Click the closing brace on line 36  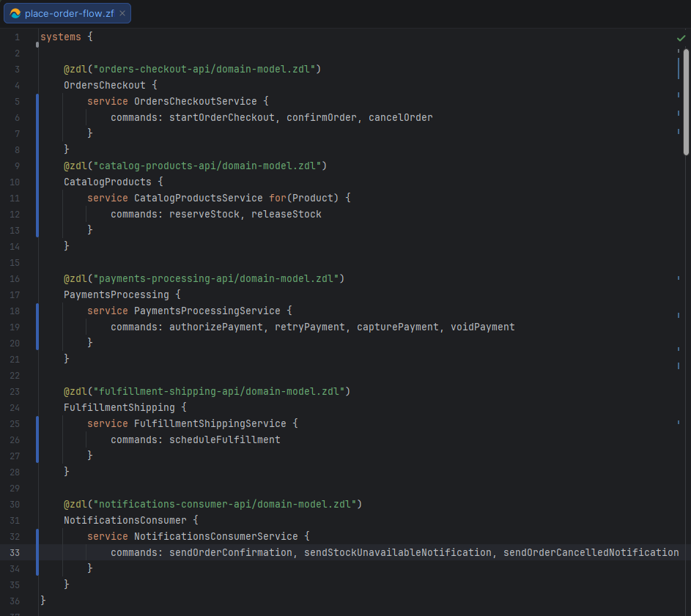[x=43, y=601]
